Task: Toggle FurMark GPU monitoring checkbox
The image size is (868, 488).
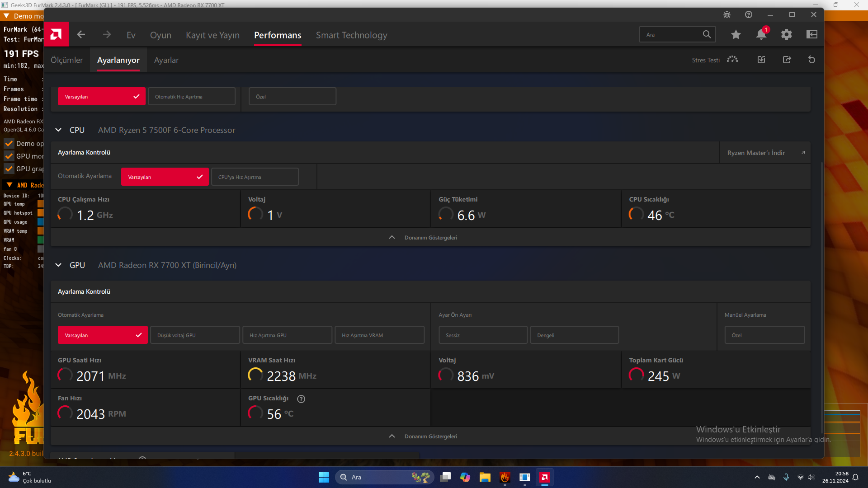Action: [9, 156]
